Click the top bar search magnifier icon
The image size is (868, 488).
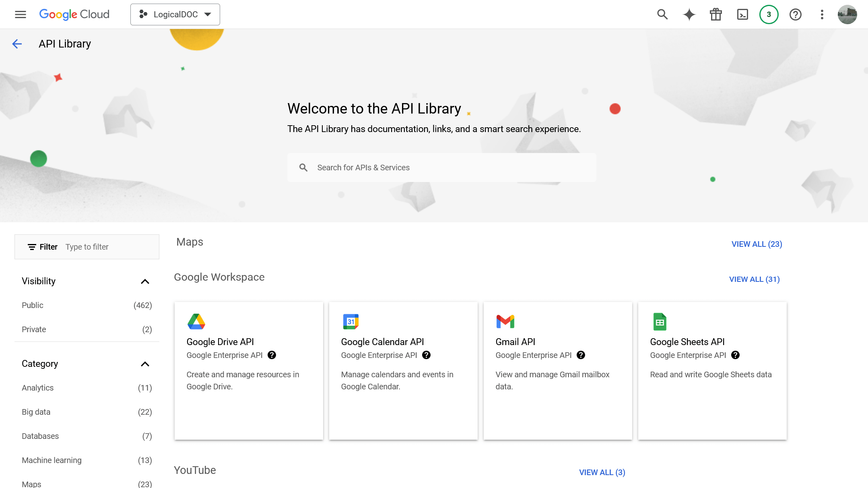[662, 14]
